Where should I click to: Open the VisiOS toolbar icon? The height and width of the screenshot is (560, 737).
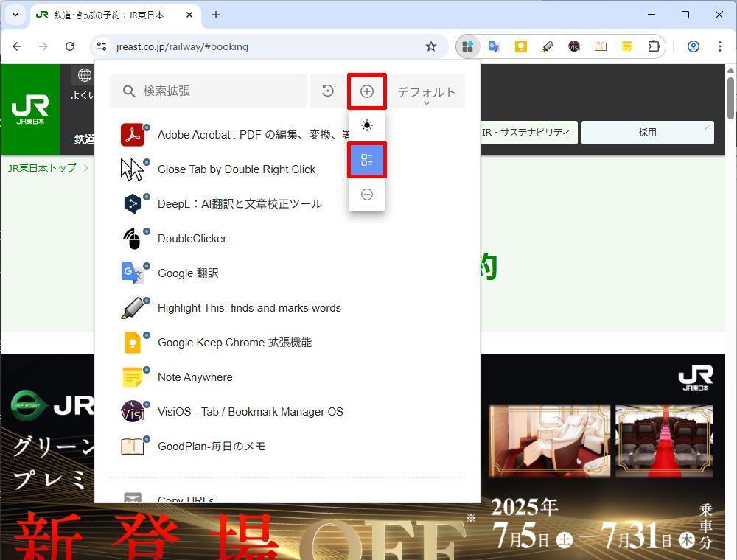(574, 46)
